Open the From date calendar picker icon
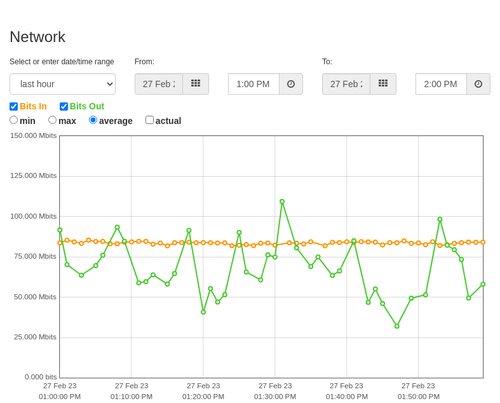Image resolution: width=500 pixels, height=403 pixels. click(x=196, y=84)
